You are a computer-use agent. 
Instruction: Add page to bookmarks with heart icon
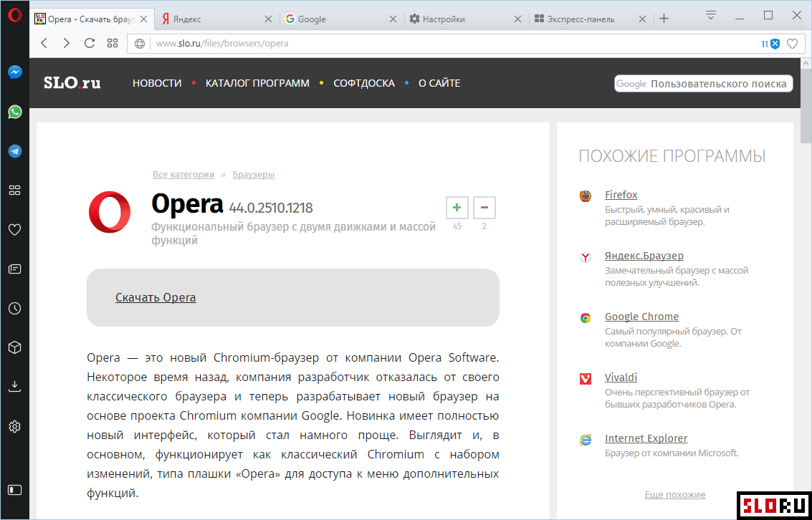click(793, 44)
